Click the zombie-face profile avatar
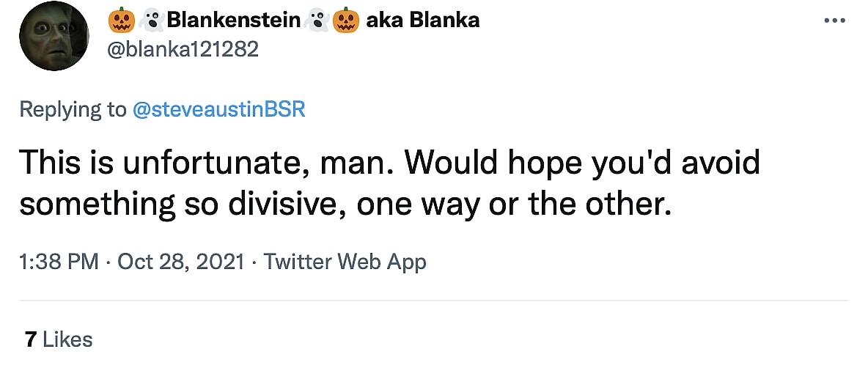The height and width of the screenshot is (368, 868). (54, 34)
